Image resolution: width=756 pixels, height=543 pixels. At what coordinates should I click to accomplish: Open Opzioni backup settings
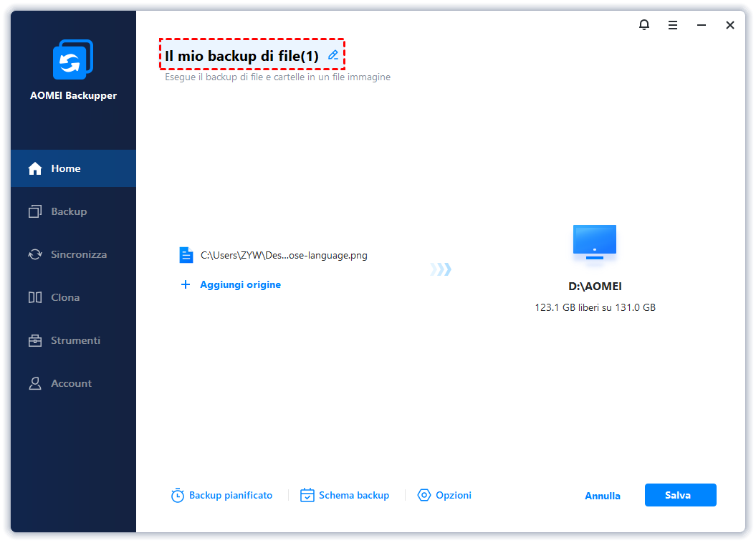tap(444, 495)
